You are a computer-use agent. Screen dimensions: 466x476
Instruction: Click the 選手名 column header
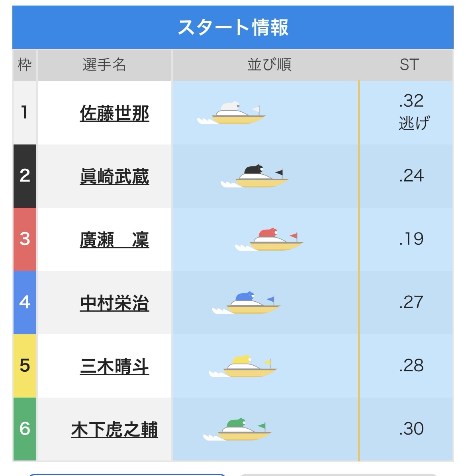(104, 65)
